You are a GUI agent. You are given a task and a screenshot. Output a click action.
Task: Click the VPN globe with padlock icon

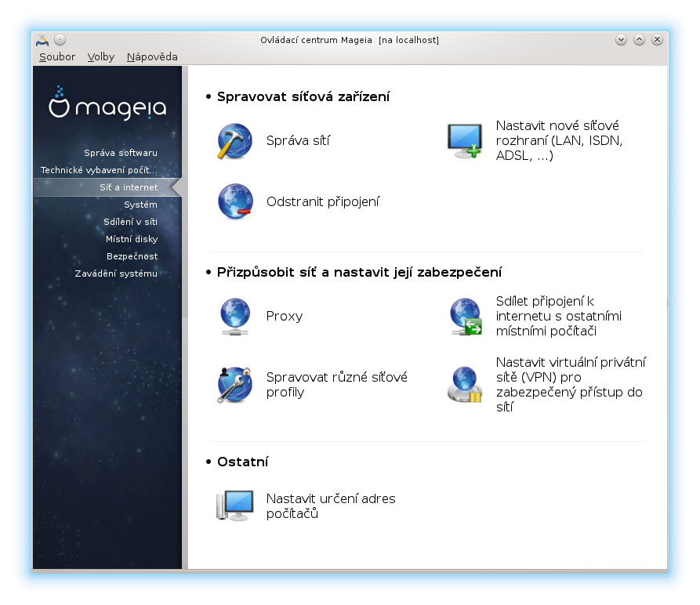click(x=464, y=385)
